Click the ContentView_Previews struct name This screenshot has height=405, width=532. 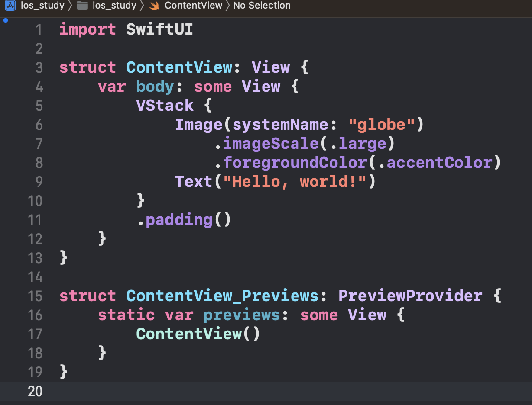222,296
